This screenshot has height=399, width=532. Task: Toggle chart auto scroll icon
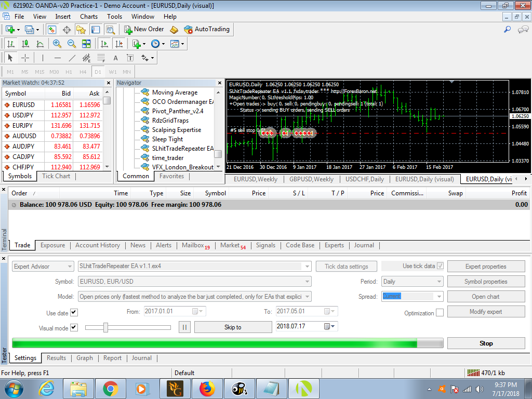pos(104,44)
